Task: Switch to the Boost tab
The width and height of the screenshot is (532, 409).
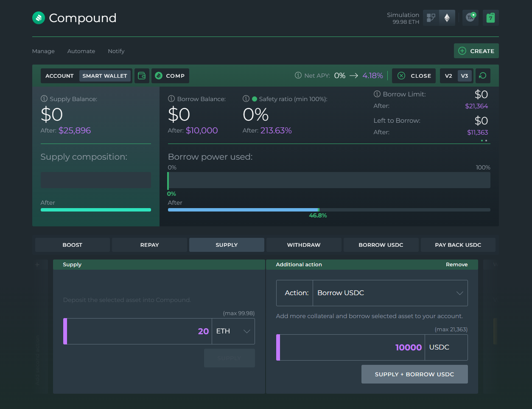Action: tap(73, 245)
